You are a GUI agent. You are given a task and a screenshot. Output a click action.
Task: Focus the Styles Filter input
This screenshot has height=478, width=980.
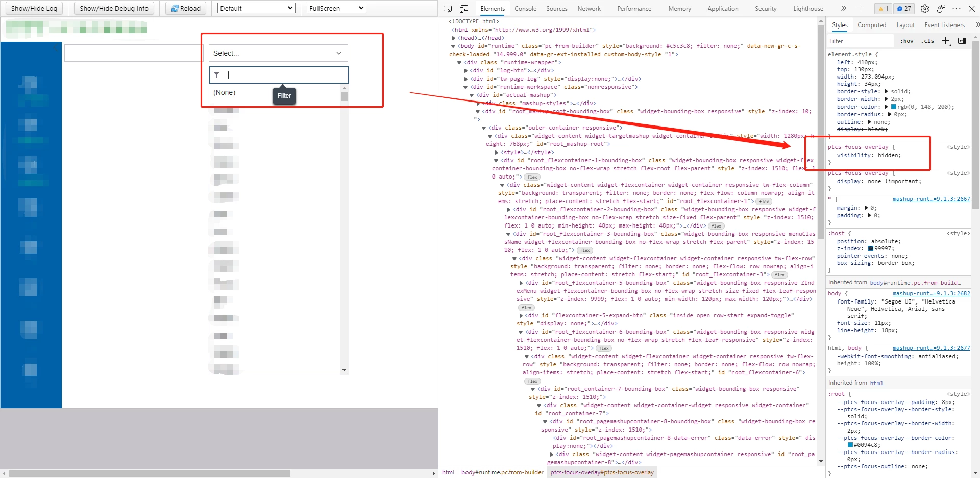click(861, 41)
